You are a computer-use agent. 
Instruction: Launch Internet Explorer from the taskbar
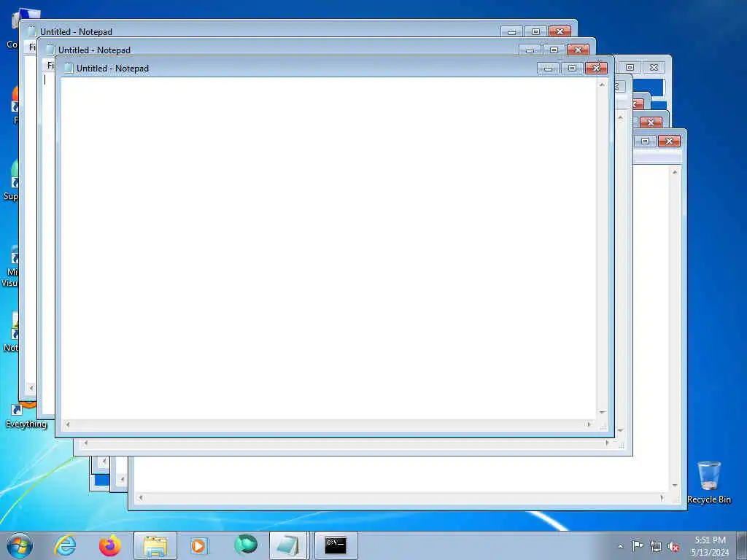(x=65, y=545)
